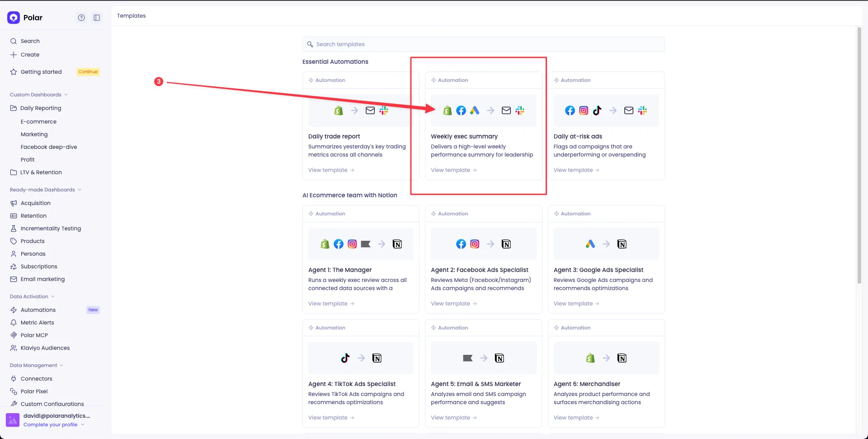Collapse sidebar with the panel toggle icon
This screenshot has height=439, width=868.
(x=97, y=18)
